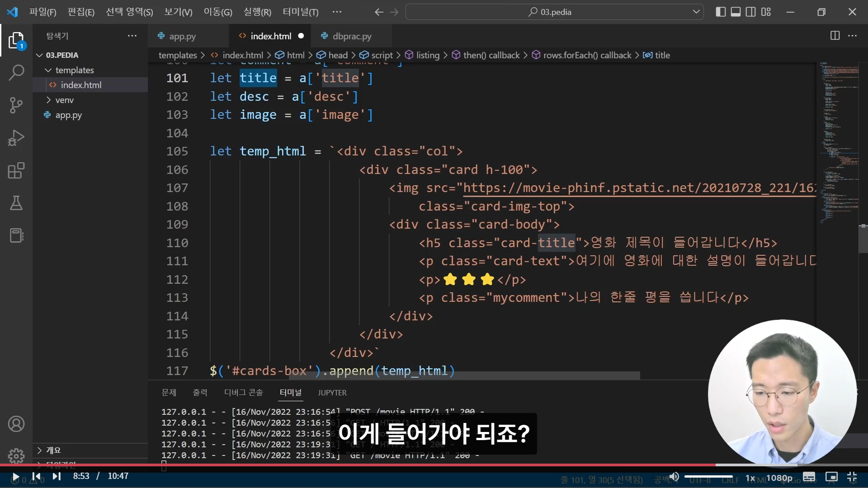
Task: Click the rows.forEach() callback breadcrumb
Action: pos(582,55)
